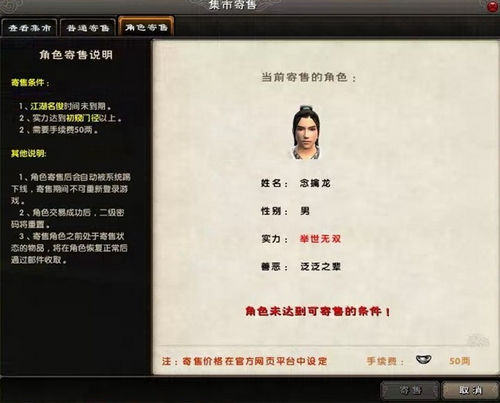Click the 角色寄售说明 panel heading
Screen dimensions: 500x403
click(x=76, y=55)
